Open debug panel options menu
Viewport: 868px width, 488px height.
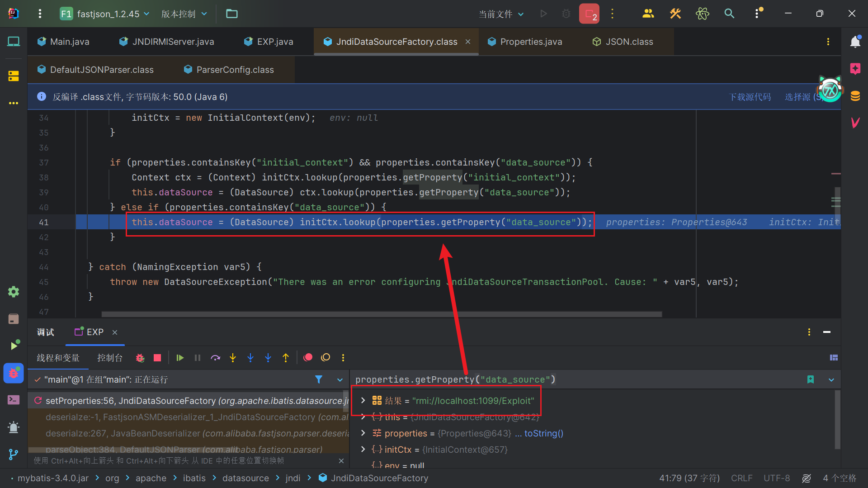pyautogui.click(x=809, y=332)
